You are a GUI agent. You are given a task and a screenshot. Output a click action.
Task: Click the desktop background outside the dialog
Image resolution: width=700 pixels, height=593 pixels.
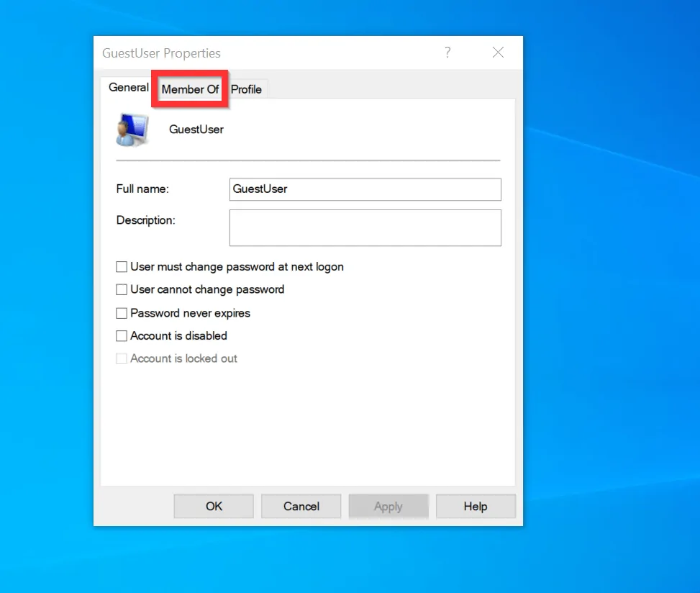pos(619,288)
